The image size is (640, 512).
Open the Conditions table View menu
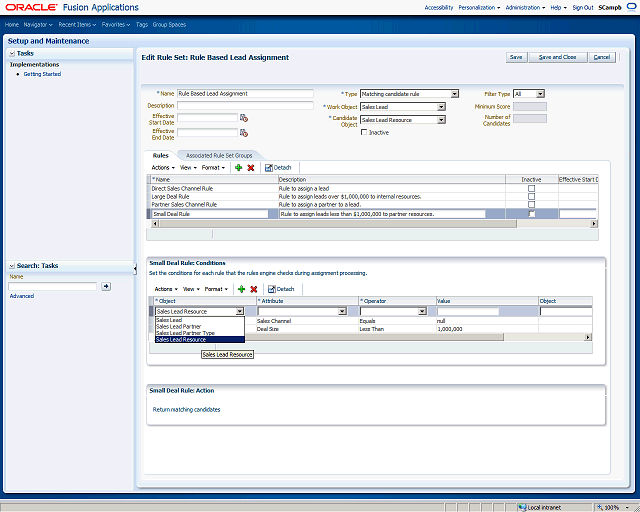(191, 289)
